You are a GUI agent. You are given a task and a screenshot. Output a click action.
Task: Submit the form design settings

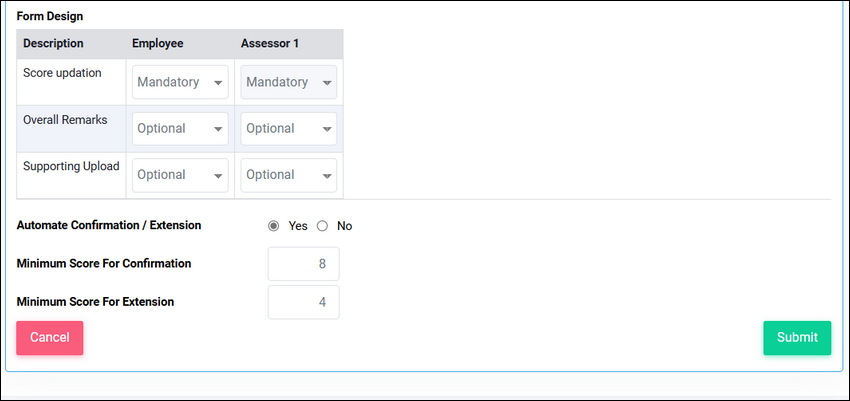point(797,338)
